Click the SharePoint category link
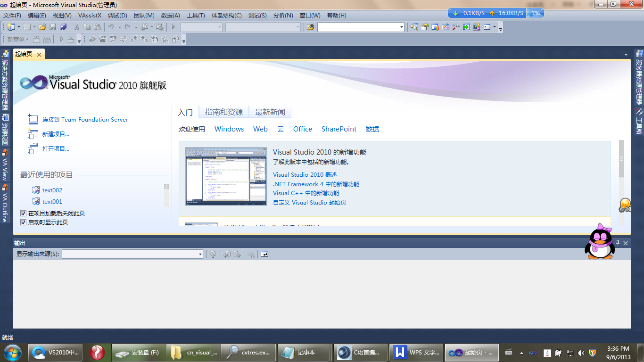Viewport: 644px width, 362px height. pyautogui.click(x=339, y=129)
